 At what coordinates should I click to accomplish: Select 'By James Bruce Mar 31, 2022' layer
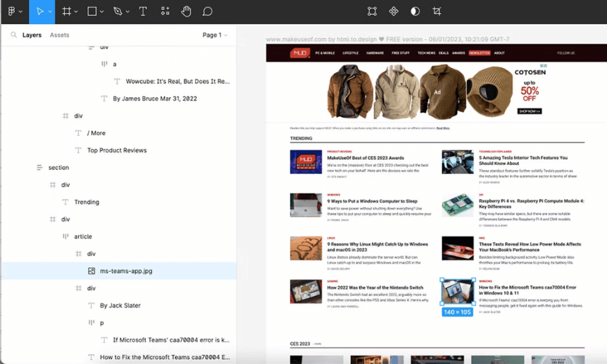[155, 98]
